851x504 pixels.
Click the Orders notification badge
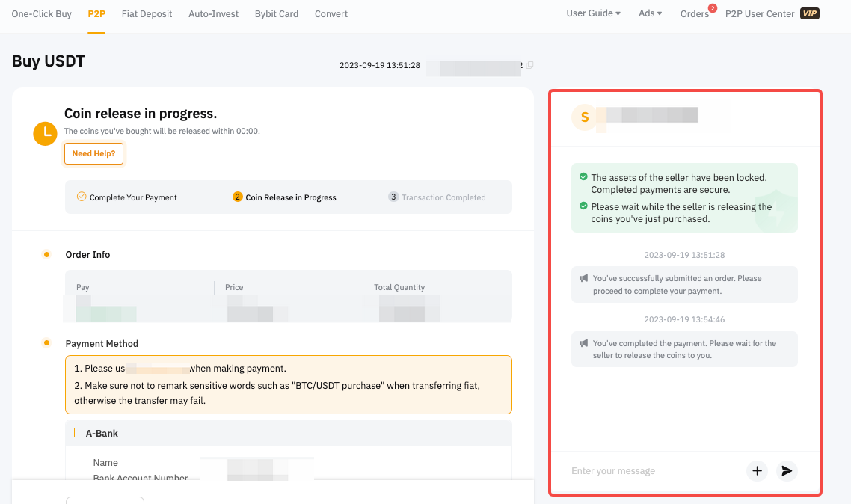pyautogui.click(x=712, y=8)
